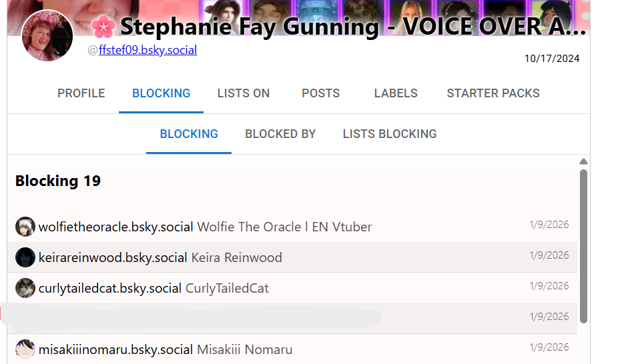Screen dimensions: 620x364
Task: Go to the POSTS tab
Action: 320,93
